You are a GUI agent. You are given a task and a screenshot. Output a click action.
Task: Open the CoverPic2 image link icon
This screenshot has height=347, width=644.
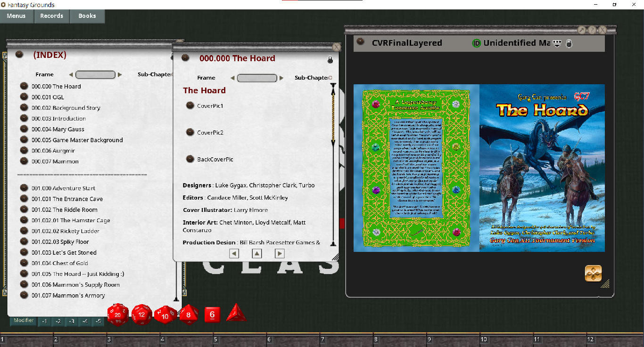[190, 132]
